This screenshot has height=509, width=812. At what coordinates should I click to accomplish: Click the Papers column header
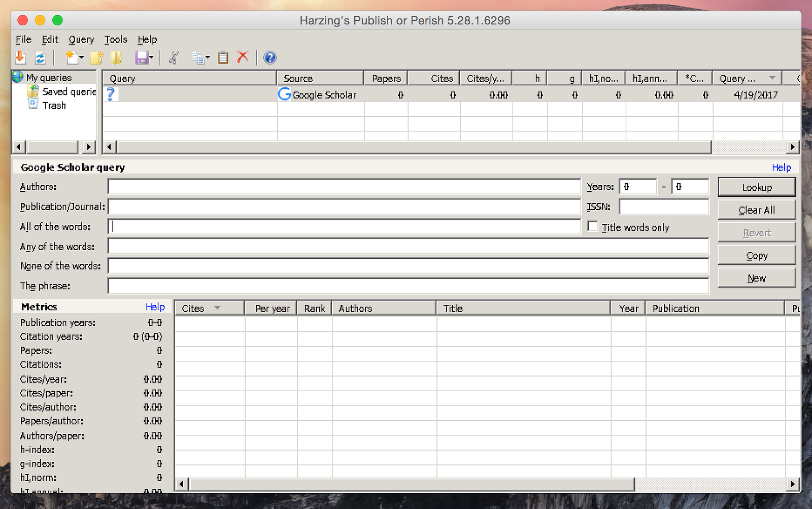pos(386,78)
